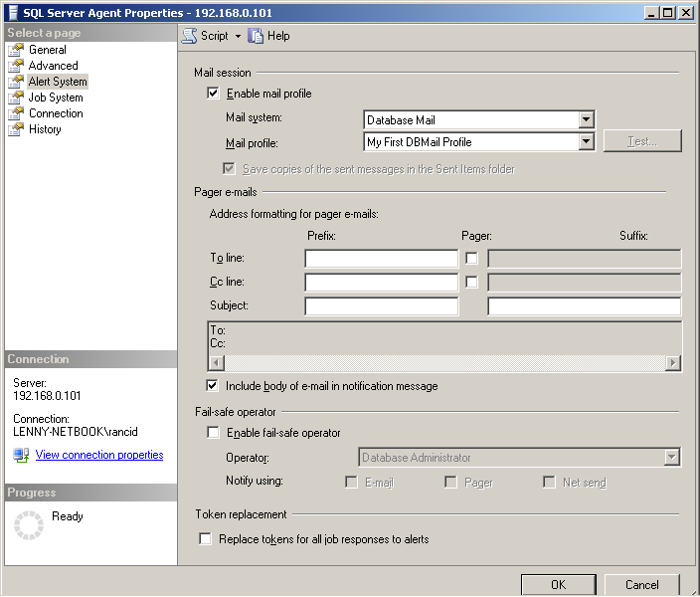Select the Job System page

click(56, 98)
